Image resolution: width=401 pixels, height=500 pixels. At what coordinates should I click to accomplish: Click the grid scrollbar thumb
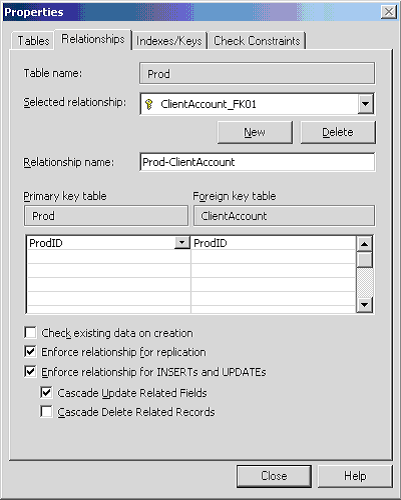(x=365, y=260)
